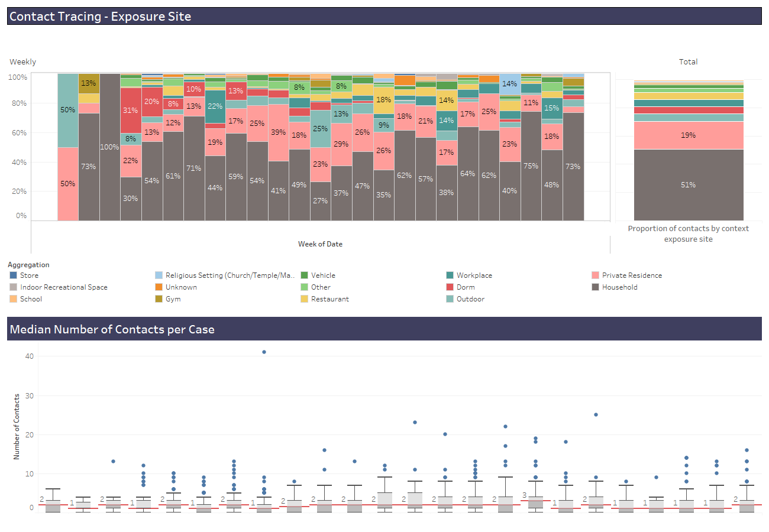Select the 75% Household bar segment
769x532 pixels.
click(x=531, y=166)
